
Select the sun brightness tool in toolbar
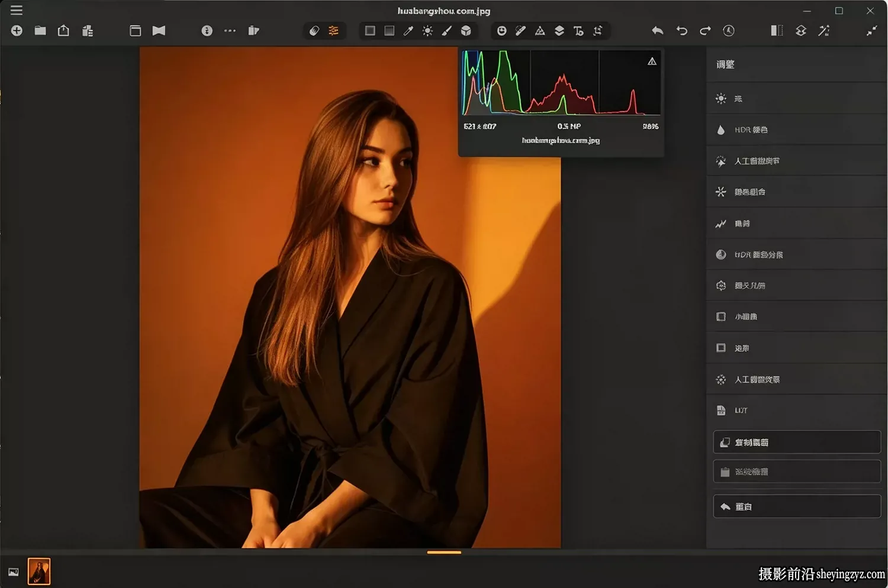427,31
